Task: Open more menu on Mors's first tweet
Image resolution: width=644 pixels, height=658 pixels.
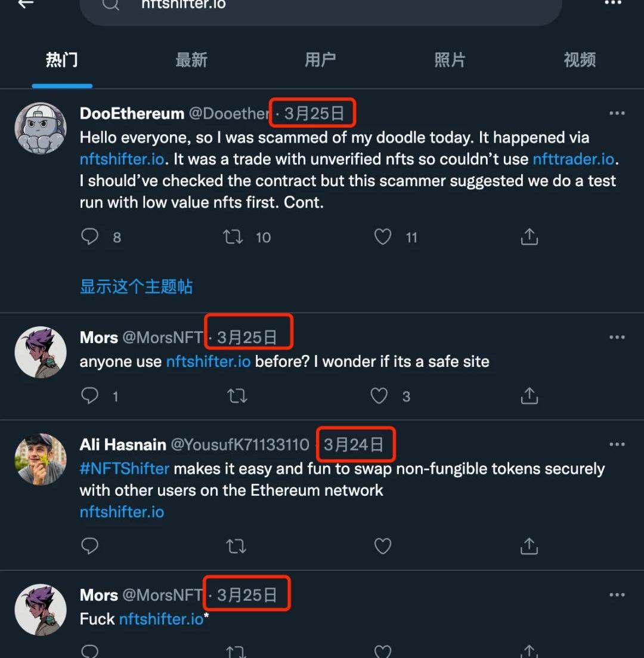Action: 617,338
